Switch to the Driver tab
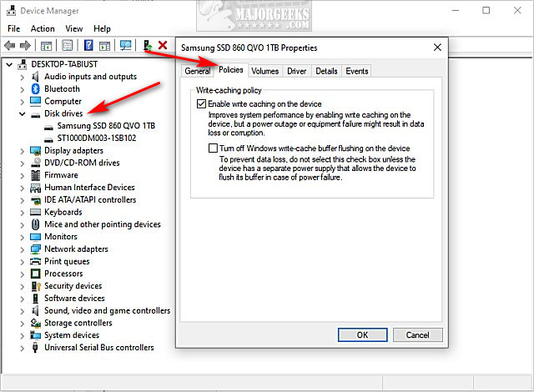The height and width of the screenshot is (392, 534). [297, 71]
